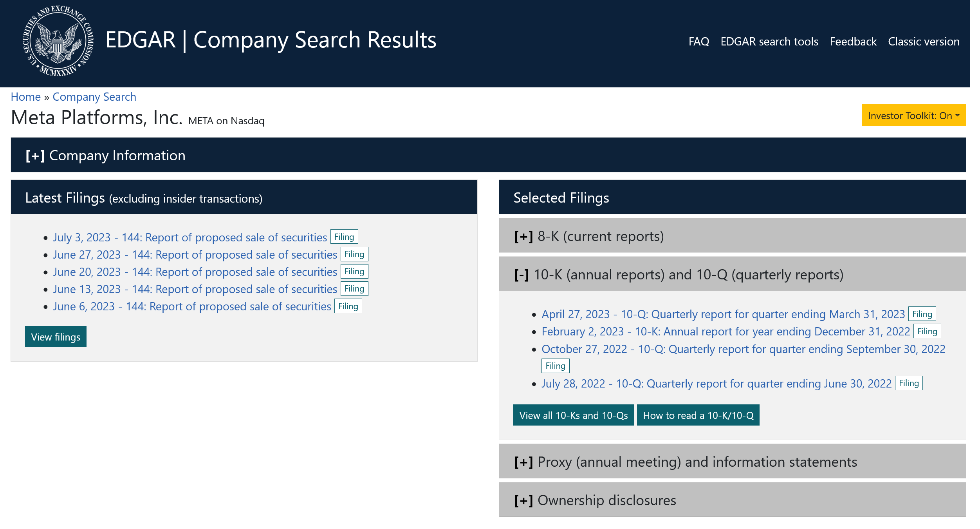Click Filing button for June 20, 2023

(x=354, y=271)
